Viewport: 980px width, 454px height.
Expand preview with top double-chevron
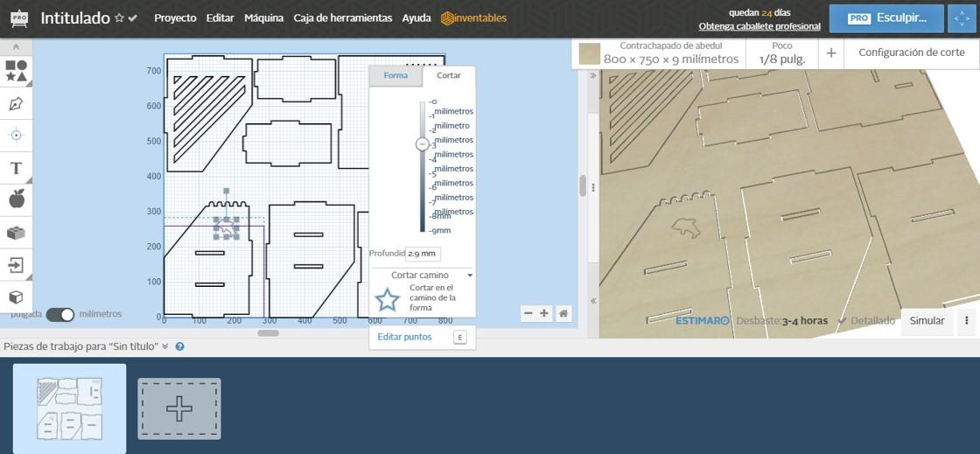593,75
